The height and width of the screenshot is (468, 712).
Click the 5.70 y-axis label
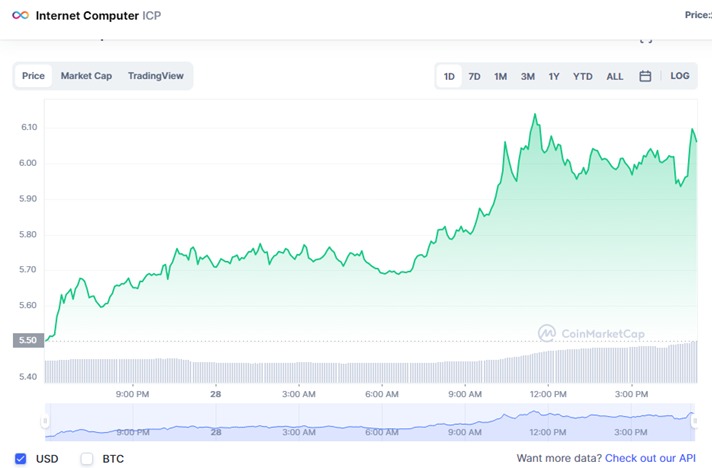pos(28,270)
